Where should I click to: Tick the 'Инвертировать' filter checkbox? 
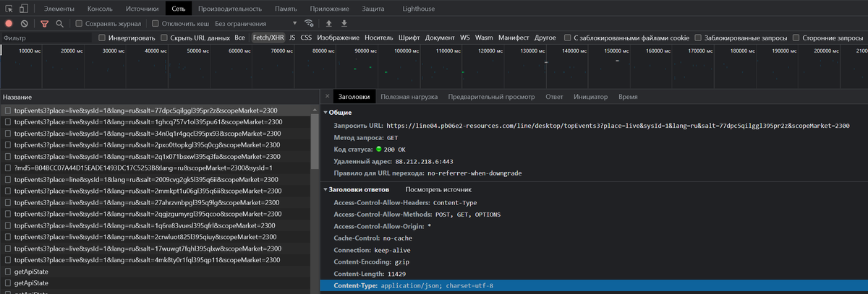tap(102, 38)
